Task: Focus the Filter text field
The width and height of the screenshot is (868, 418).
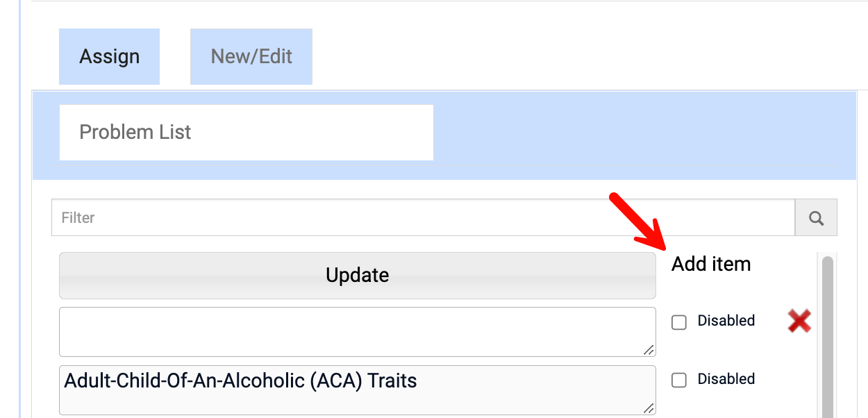Action: tap(422, 218)
